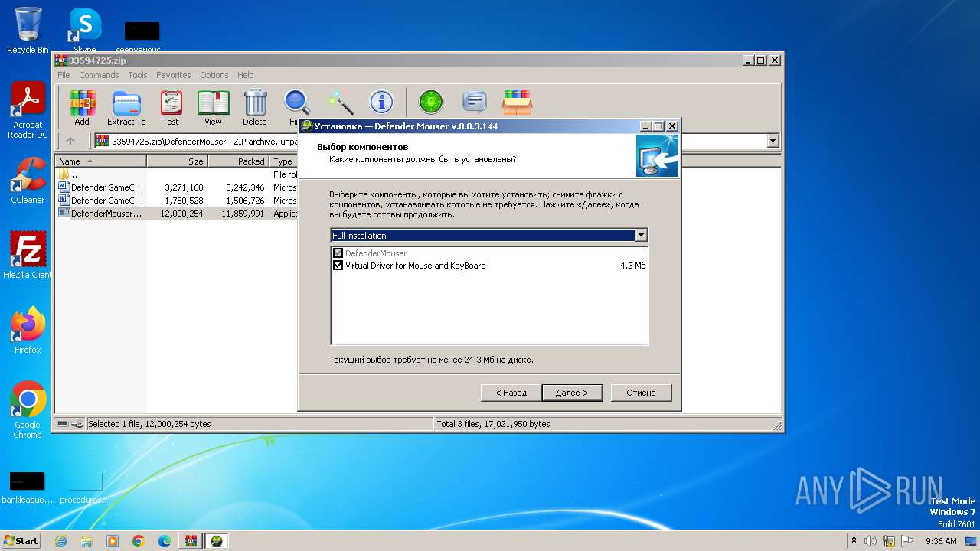This screenshot has width=980, height=551.
Task: Open the Firefox desktop icon
Action: point(28,331)
